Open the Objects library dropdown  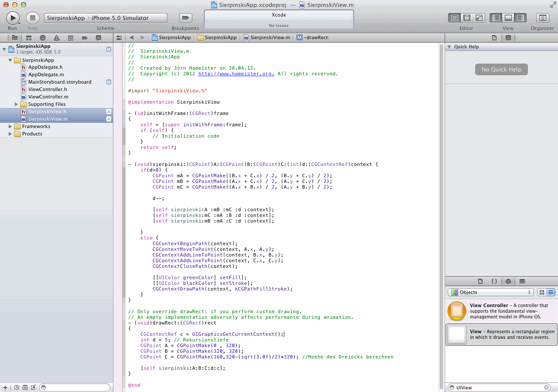point(490,292)
